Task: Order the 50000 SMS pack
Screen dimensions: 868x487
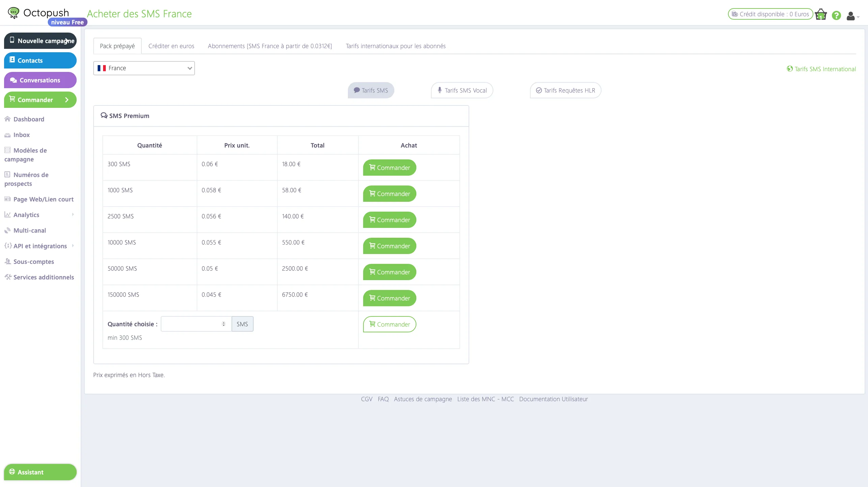Action: [x=390, y=272]
